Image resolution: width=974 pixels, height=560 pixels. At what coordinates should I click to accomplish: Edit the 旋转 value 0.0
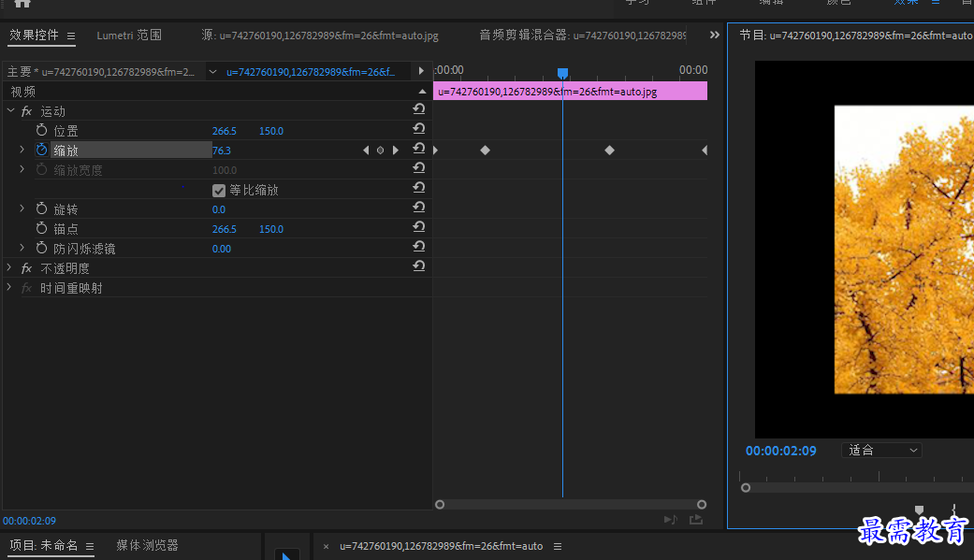[x=219, y=209]
